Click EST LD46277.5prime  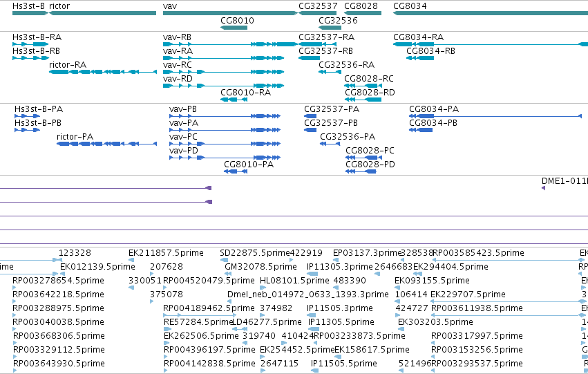click(267, 323)
